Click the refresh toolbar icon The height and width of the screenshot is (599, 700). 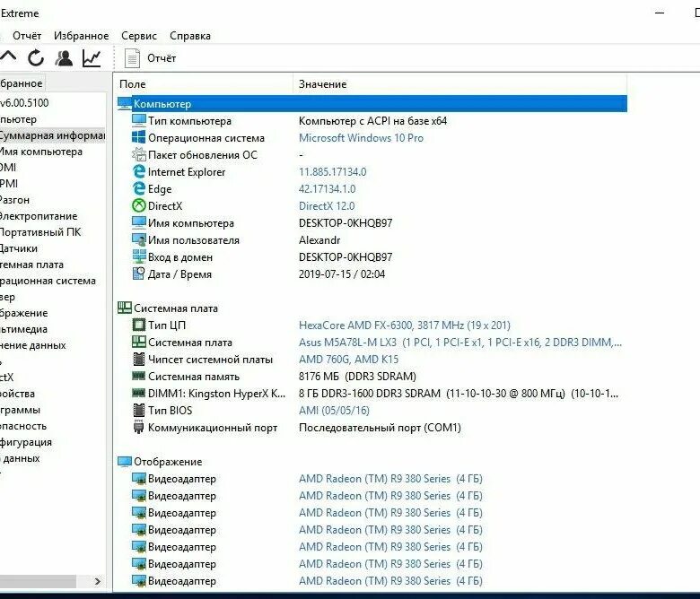36,58
